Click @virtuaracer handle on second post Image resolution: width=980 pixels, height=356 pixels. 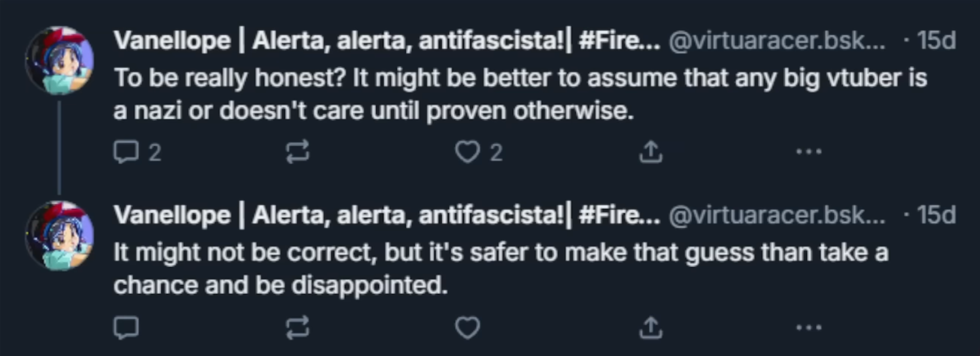(x=776, y=216)
